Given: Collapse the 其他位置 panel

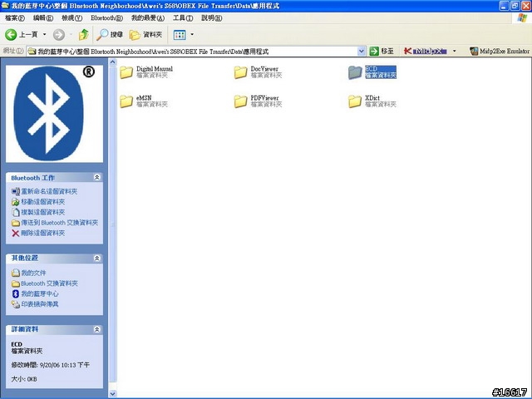Looking at the screenshot, I should (96, 259).
